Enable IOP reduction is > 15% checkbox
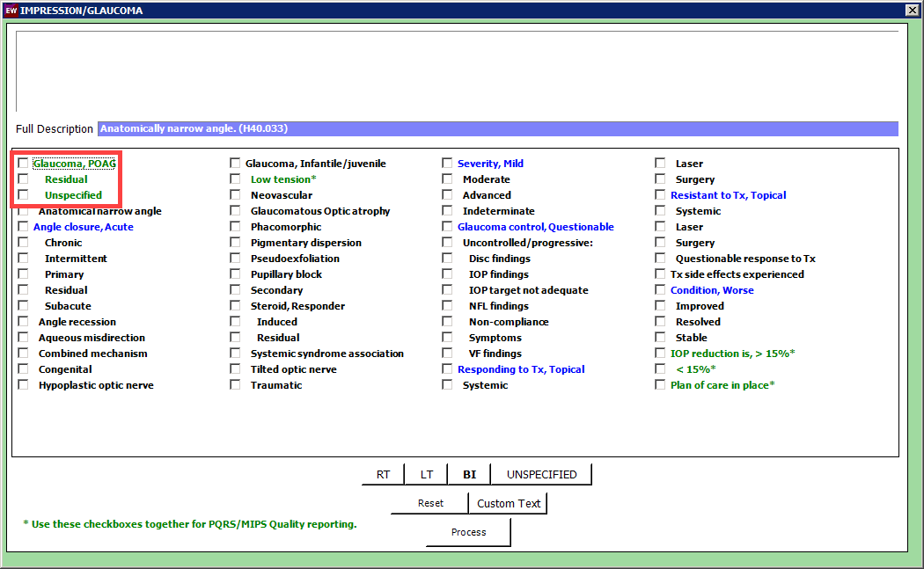 pyautogui.click(x=660, y=354)
